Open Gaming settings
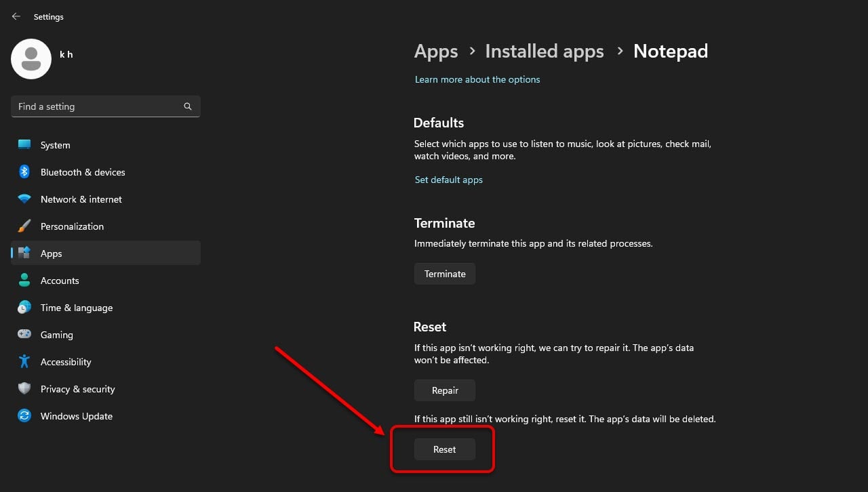The height and width of the screenshot is (492, 868). (106, 335)
